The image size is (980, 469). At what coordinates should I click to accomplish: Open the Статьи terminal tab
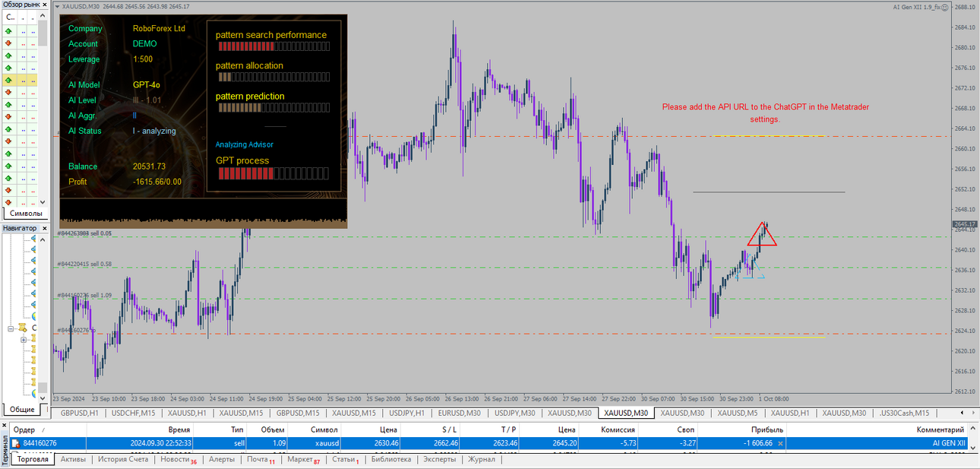click(x=345, y=459)
